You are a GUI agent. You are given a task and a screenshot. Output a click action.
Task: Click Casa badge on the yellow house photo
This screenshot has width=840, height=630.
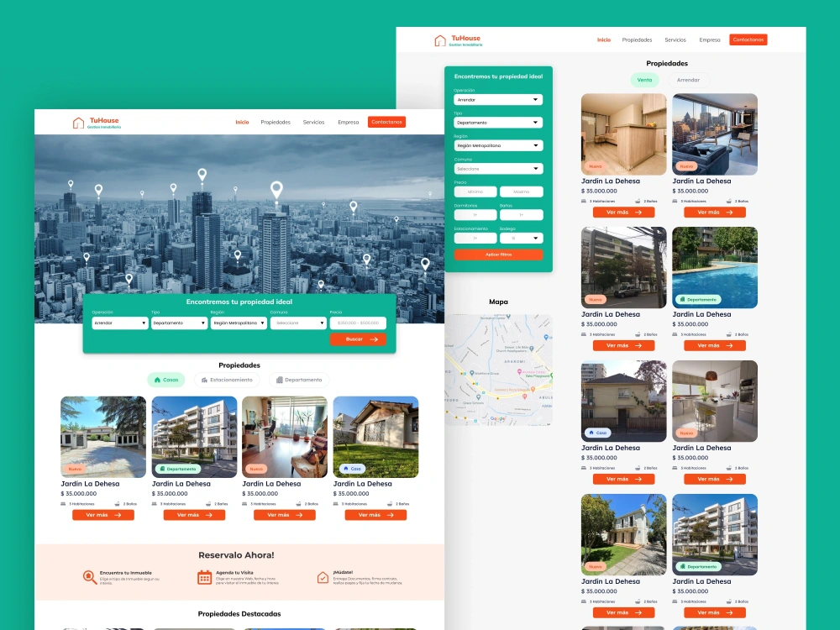[x=597, y=433]
